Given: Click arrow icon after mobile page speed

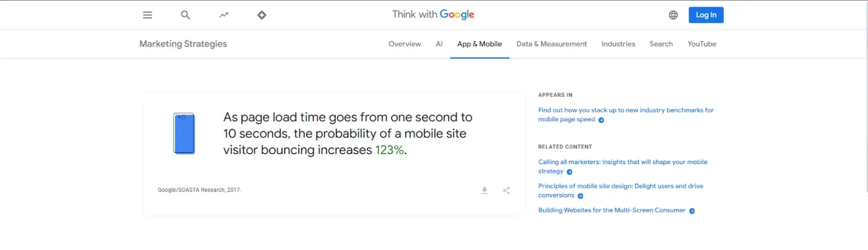Looking at the screenshot, I should pos(601,120).
